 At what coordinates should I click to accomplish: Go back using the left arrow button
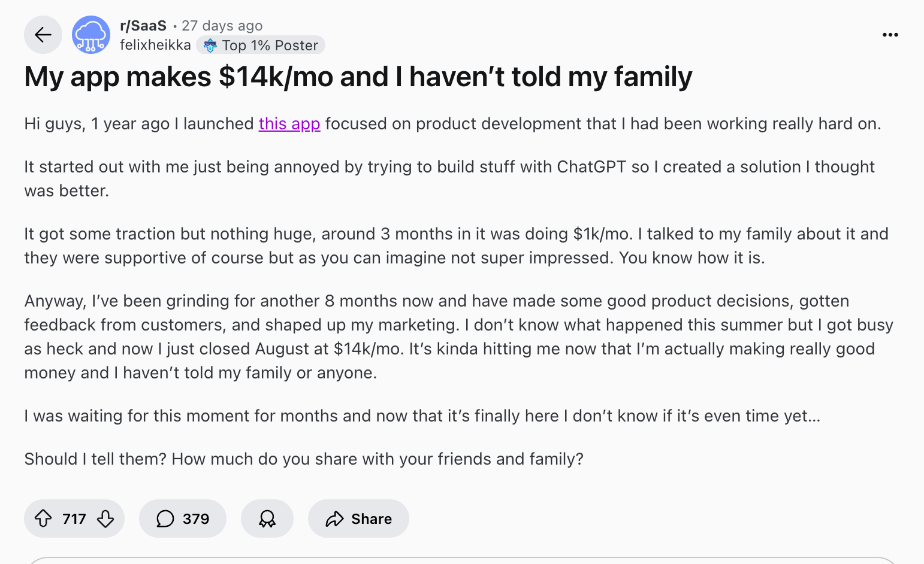point(43,35)
